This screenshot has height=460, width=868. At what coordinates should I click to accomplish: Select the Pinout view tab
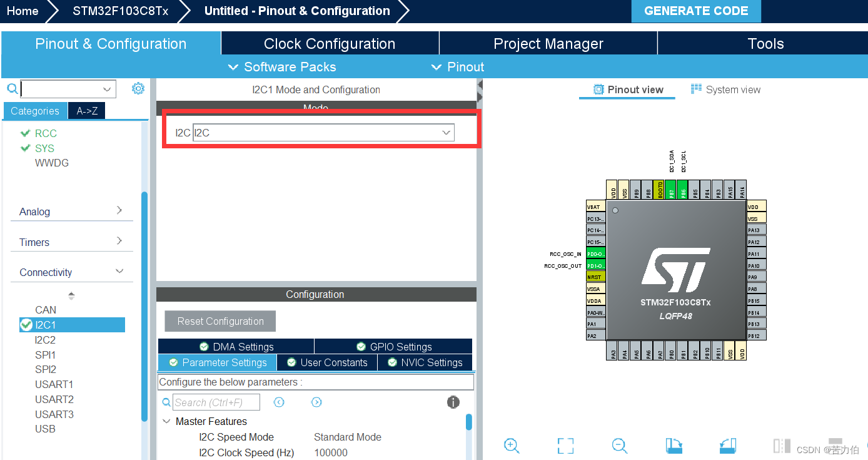tap(628, 89)
